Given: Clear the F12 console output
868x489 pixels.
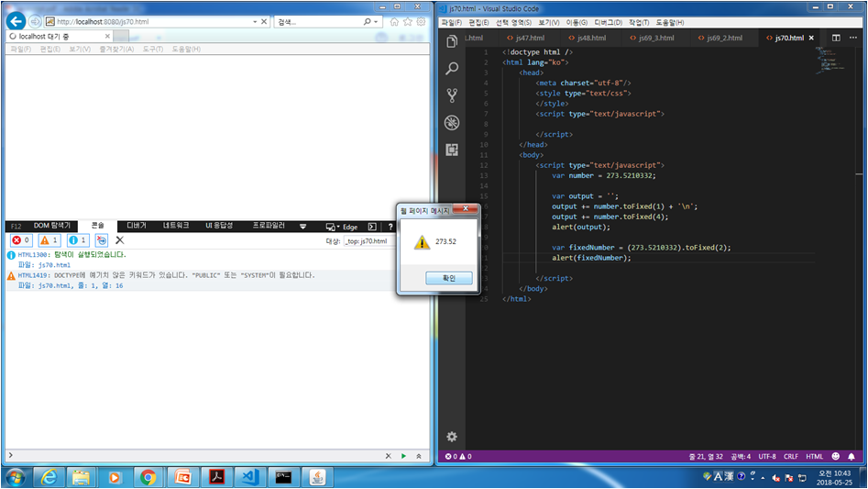Looking at the screenshot, I should pyautogui.click(x=119, y=240).
